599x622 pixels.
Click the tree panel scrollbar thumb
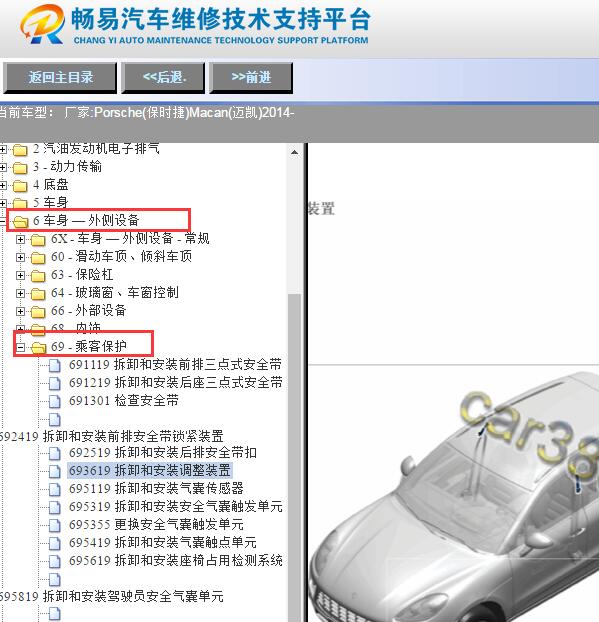[x=294, y=457]
